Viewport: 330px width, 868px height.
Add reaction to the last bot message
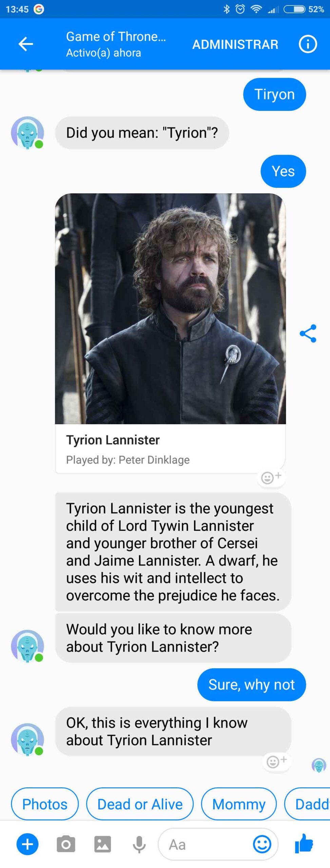pyautogui.click(x=276, y=762)
